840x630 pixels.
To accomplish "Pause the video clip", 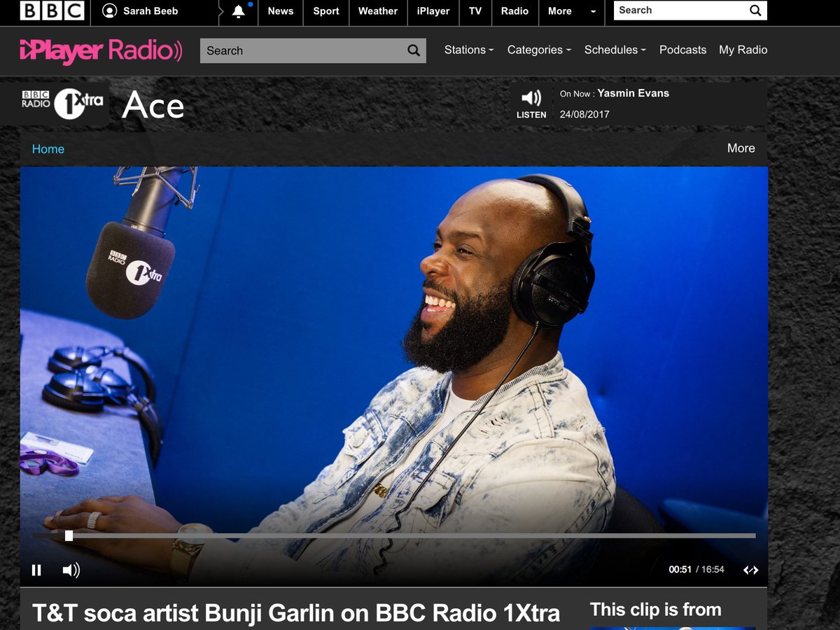I will tap(36, 570).
